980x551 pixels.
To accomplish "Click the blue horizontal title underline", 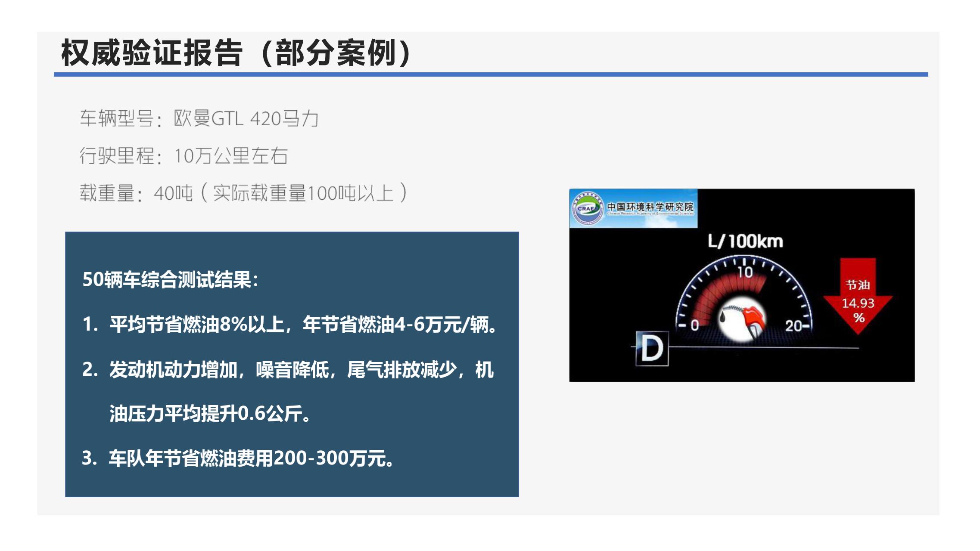I will click(491, 74).
